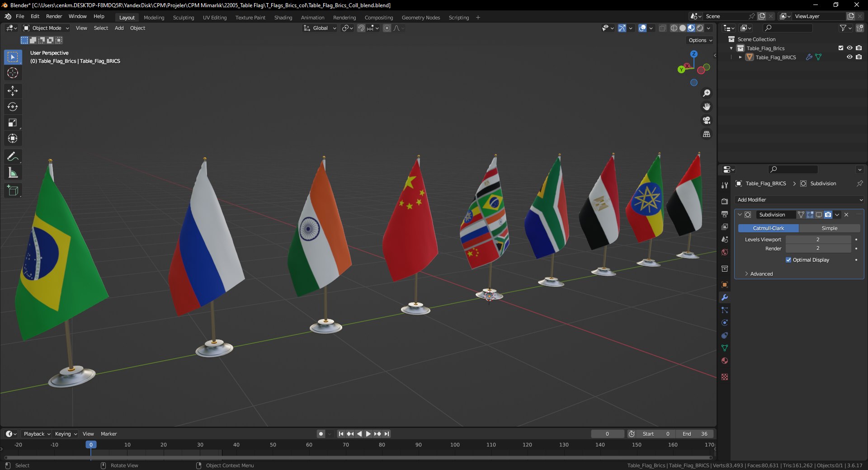Jump to the timeline end frame button
The image size is (868, 470).
(x=387, y=434)
